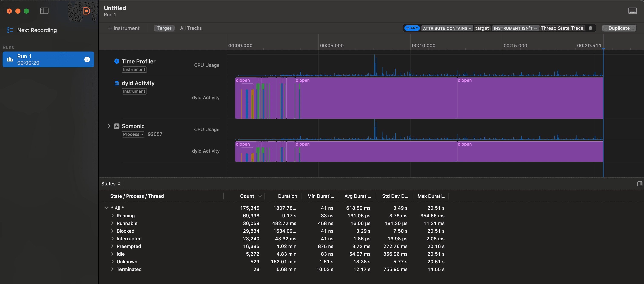
Task: Click the Time Profiler track label
Action: coord(138,62)
